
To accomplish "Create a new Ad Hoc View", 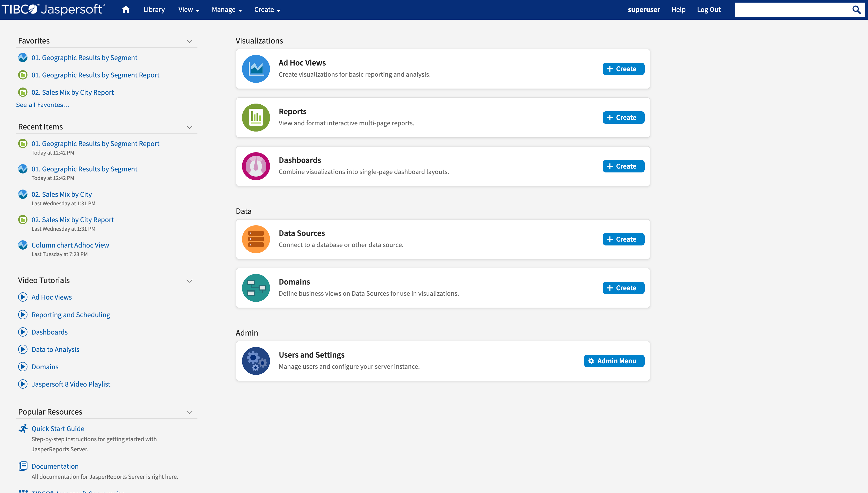I will (623, 69).
